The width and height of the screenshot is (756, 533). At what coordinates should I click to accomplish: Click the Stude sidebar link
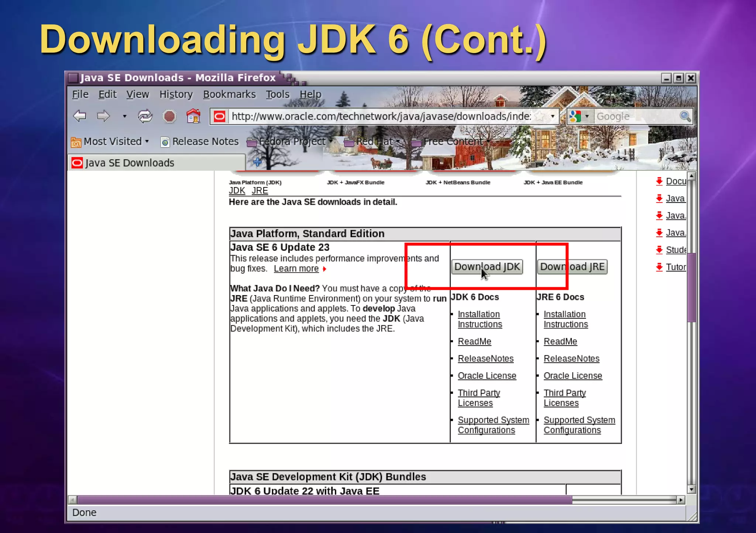point(676,250)
